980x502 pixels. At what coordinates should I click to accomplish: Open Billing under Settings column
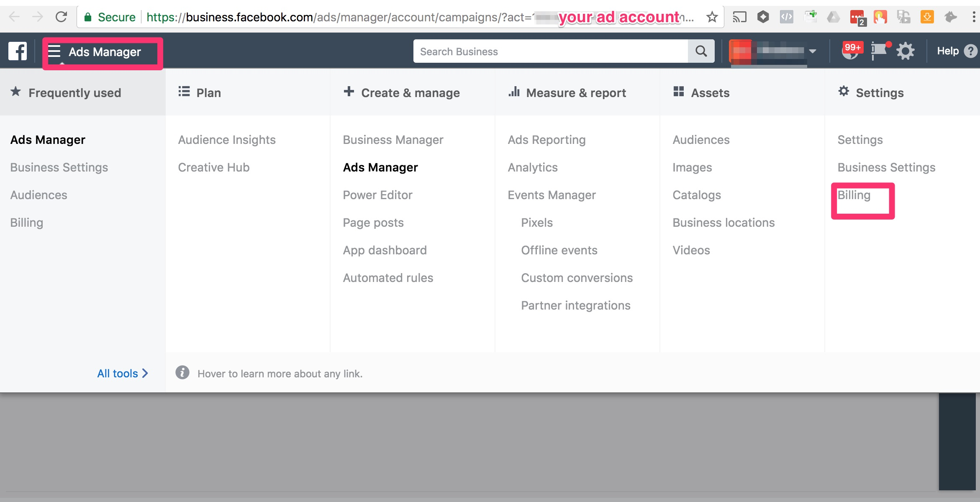tap(854, 195)
